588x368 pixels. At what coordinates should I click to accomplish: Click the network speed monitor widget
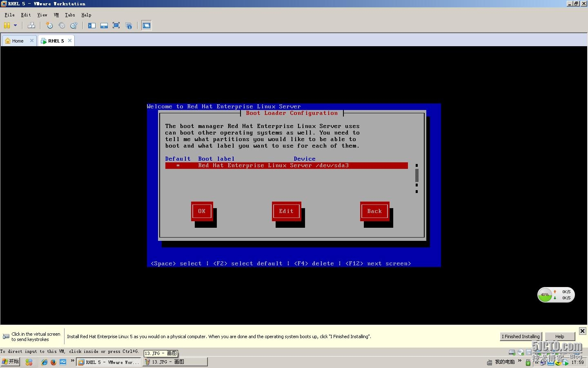[x=556, y=295]
